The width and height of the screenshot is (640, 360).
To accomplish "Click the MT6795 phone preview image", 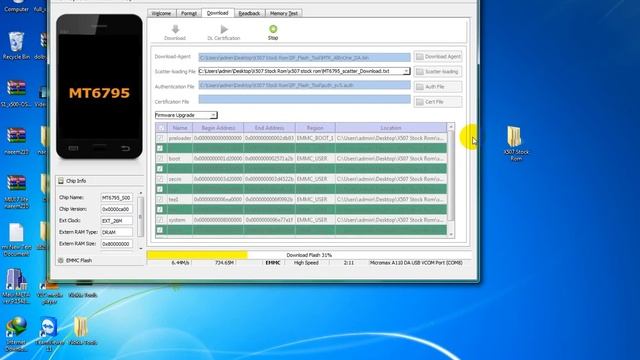I will (99, 86).
